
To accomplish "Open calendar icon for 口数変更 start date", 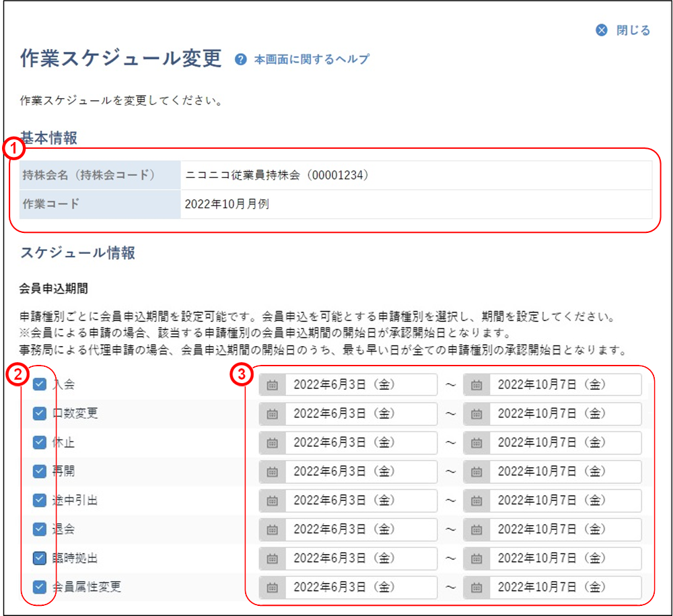I will click(x=273, y=414).
